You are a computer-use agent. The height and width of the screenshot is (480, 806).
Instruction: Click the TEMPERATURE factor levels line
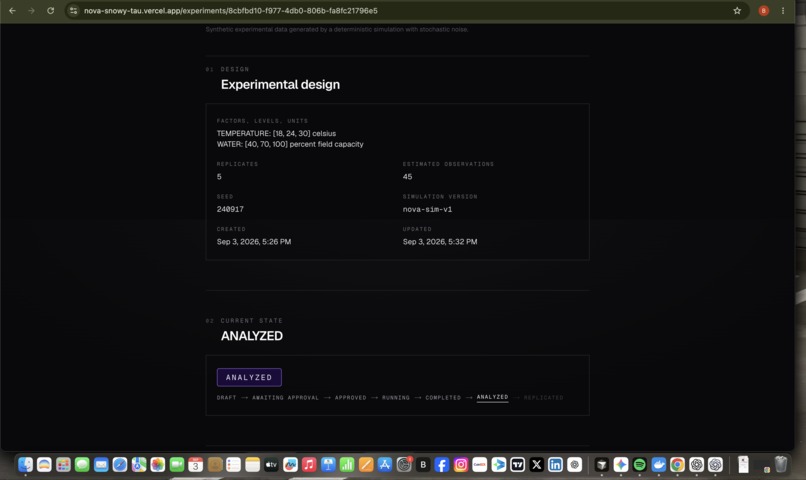277,133
